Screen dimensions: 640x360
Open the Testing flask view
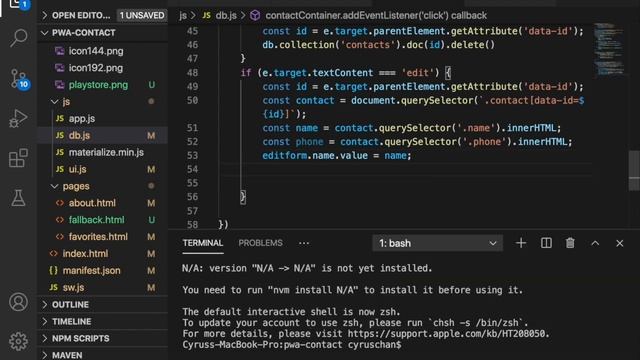coord(18,198)
